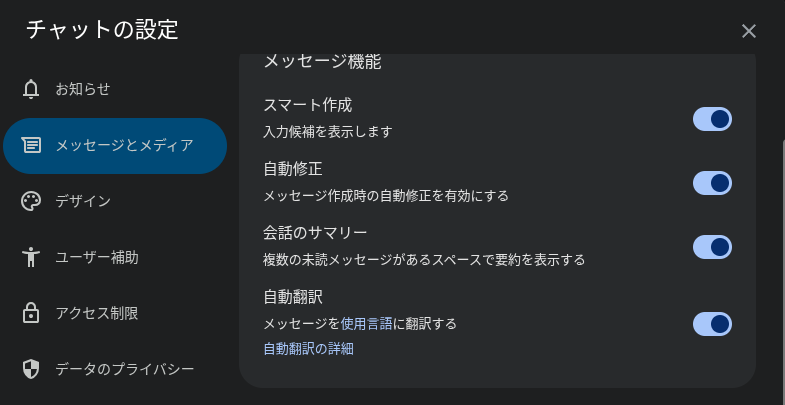
Task: Open the 自動翻訳の詳細 link
Action: [308, 348]
